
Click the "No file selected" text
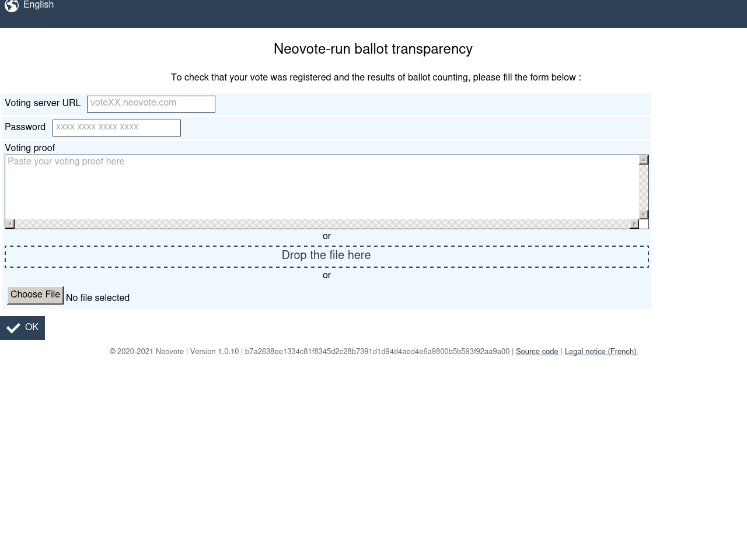[98, 298]
